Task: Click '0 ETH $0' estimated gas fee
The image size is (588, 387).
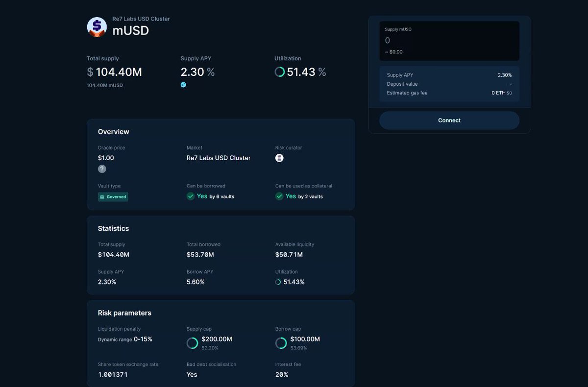Action: point(502,93)
